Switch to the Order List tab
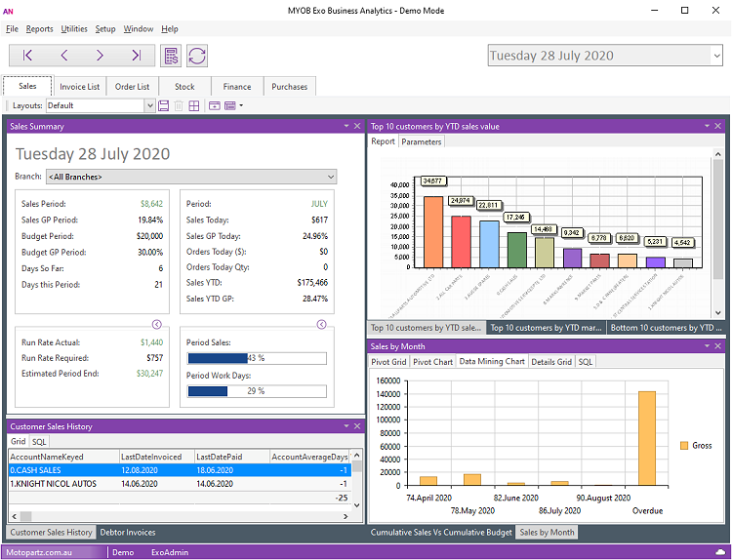This screenshot has width=732, height=560. click(132, 87)
